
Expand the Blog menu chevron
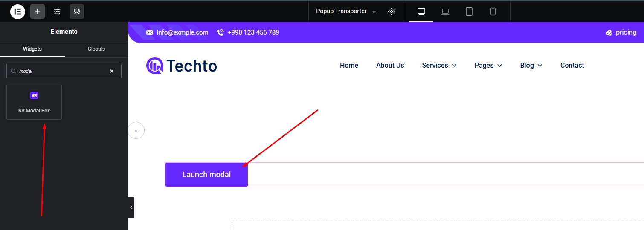(x=540, y=66)
